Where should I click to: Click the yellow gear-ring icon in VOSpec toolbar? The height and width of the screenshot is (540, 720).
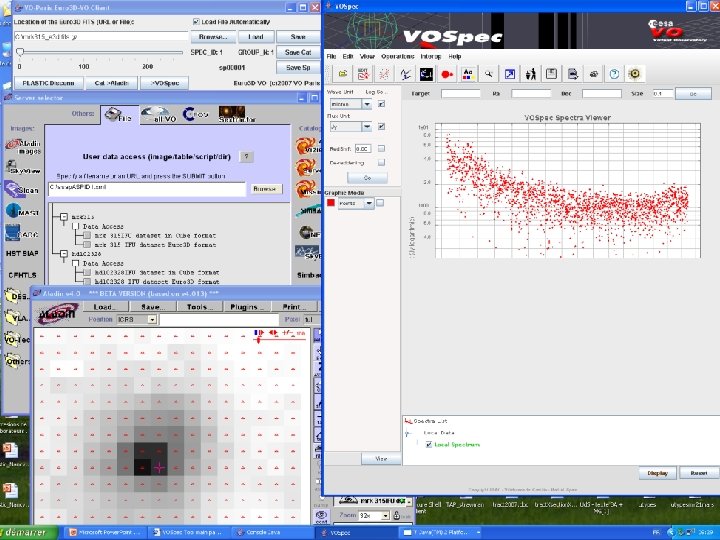click(x=635, y=74)
